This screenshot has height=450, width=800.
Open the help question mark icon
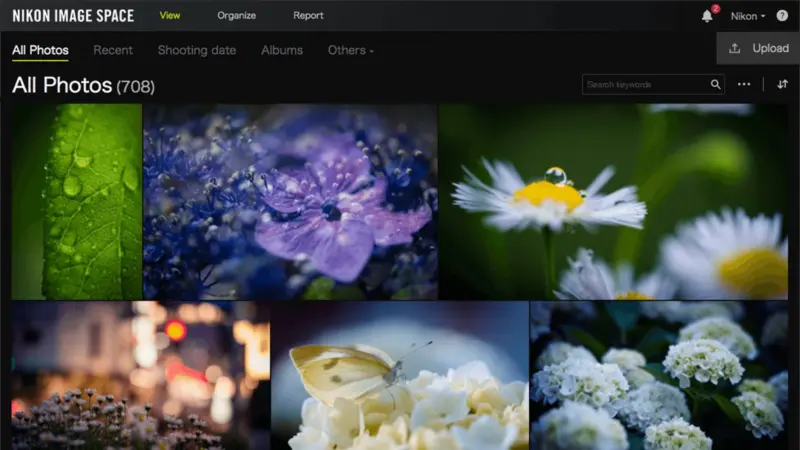[x=782, y=16]
